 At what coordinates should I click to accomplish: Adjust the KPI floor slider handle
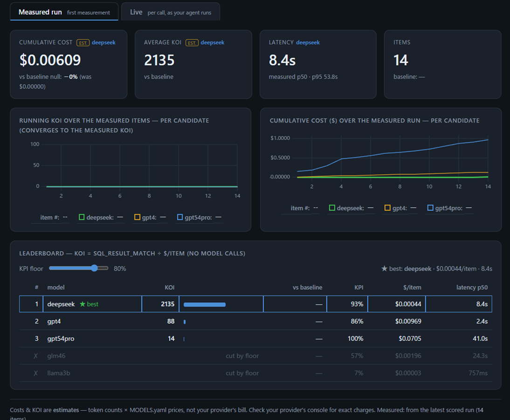click(94, 268)
